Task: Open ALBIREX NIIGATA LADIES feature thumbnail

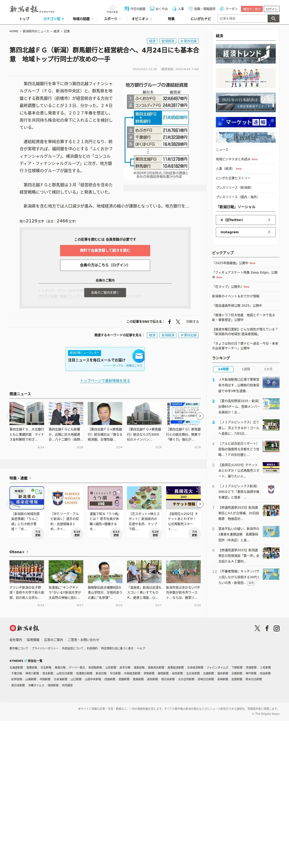Action: pos(65,498)
